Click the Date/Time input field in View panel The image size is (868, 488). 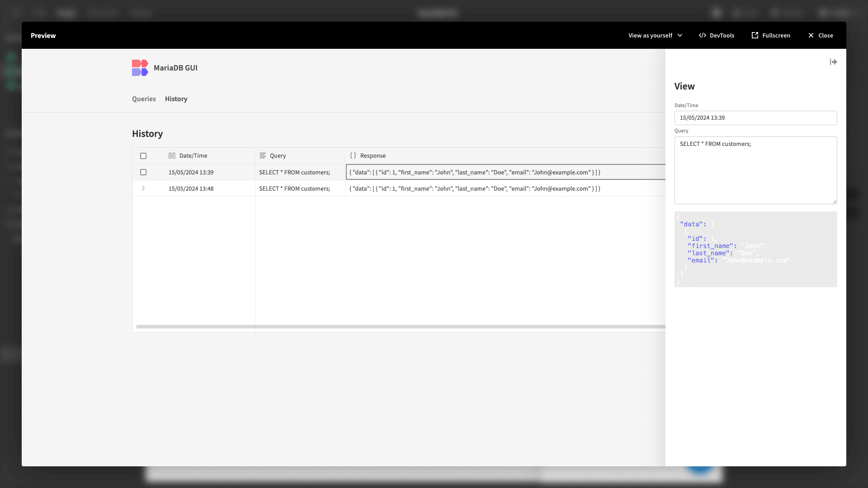755,118
